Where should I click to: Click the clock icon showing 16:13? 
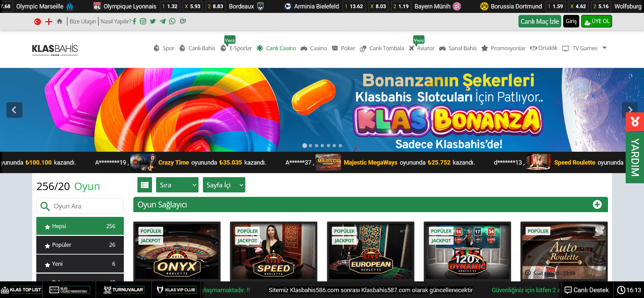point(621,290)
